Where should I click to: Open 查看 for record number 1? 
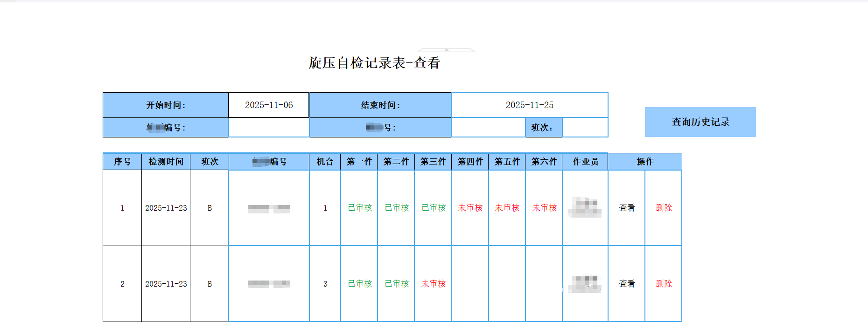tap(627, 208)
